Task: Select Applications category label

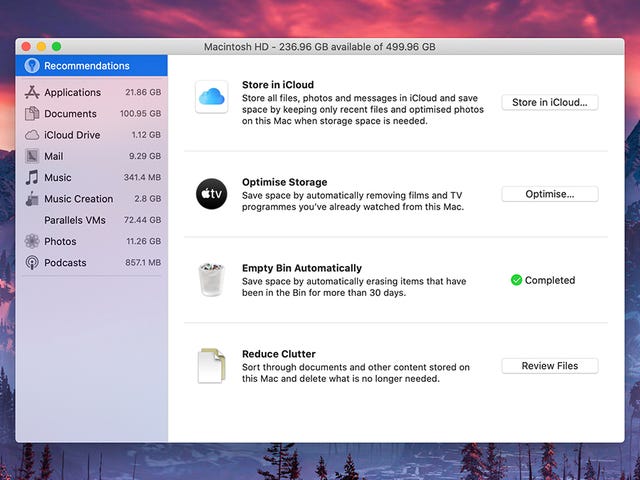Action: (x=72, y=93)
